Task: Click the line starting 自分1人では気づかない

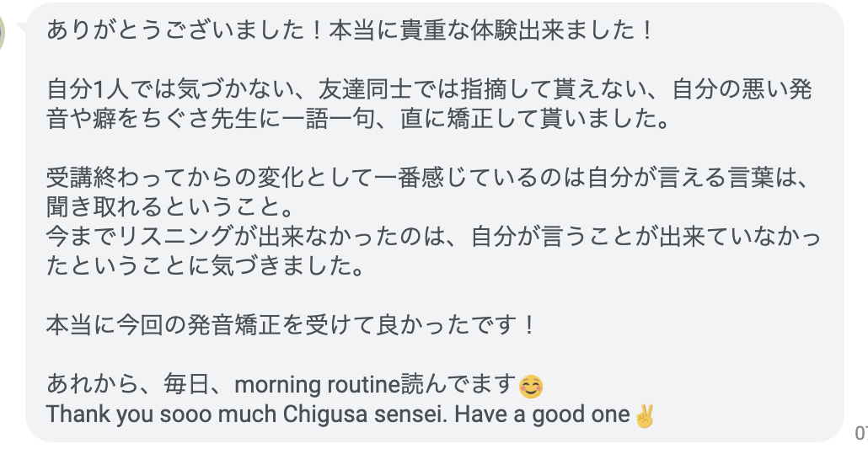Action: (429, 88)
